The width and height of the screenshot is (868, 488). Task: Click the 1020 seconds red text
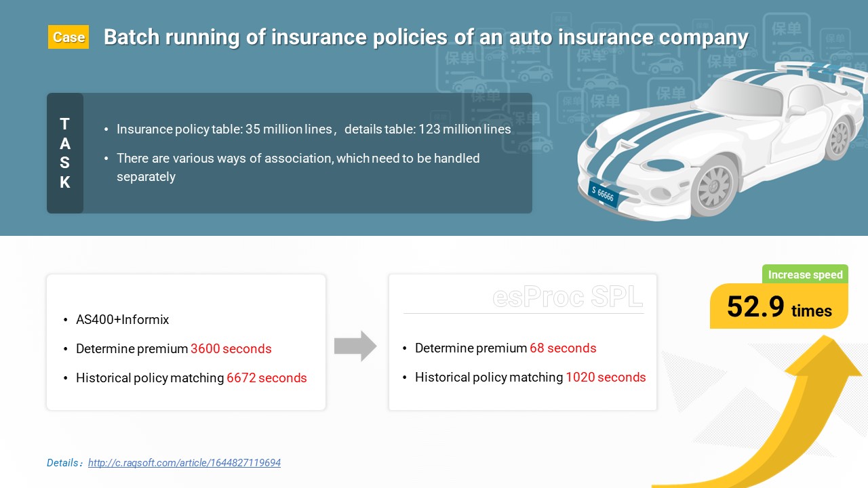pyautogui.click(x=606, y=378)
